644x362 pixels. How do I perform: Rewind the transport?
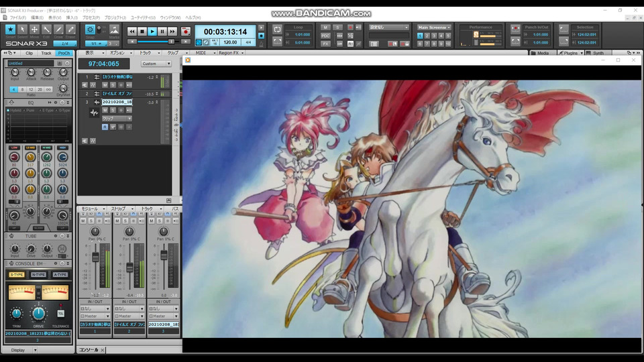[x=132, y=32]
